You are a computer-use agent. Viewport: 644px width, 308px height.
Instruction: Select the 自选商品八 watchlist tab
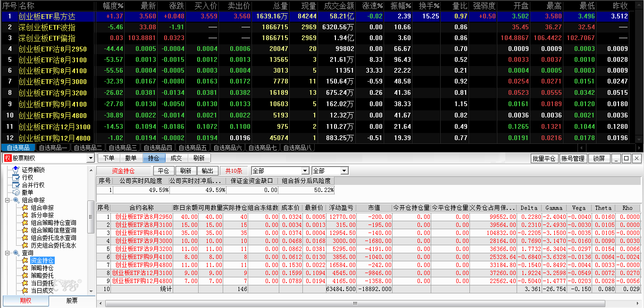coord(297,148)
